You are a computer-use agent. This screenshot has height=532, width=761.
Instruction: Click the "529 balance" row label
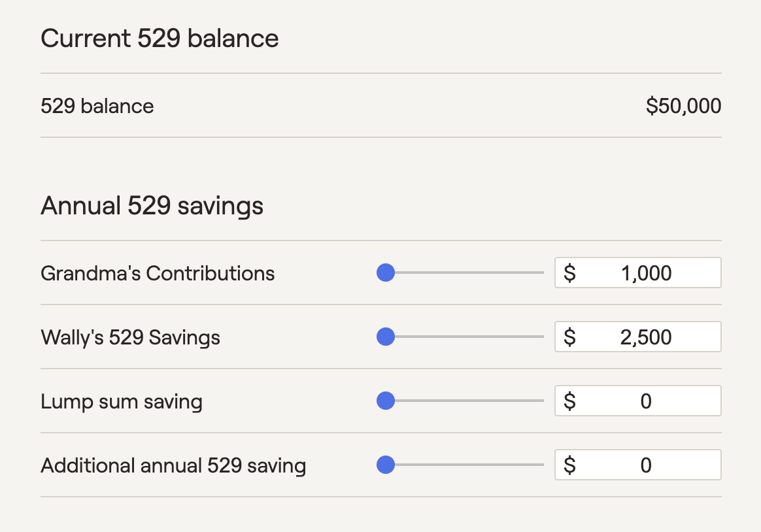click(97, 106)
